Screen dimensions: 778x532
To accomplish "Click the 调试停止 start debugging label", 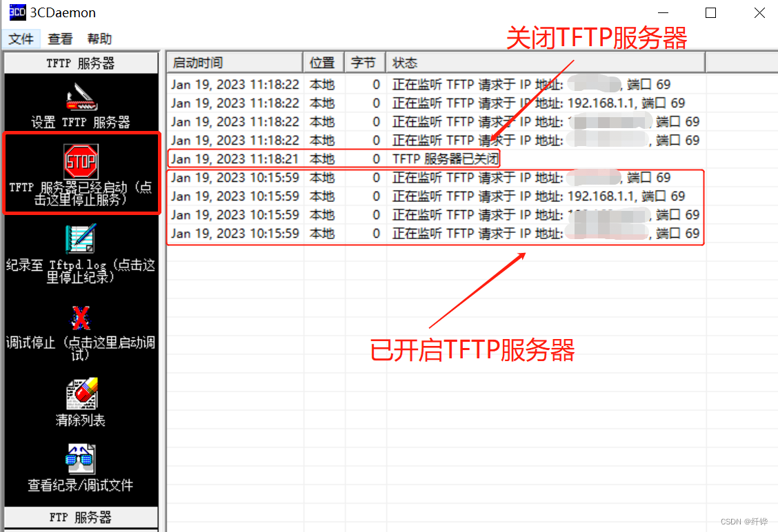I will click(x=81, y=349).
